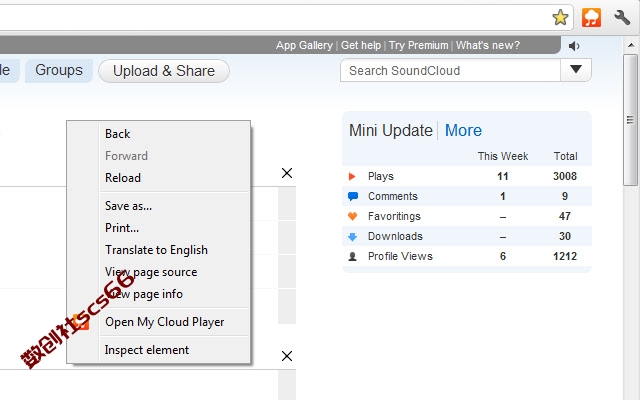Open the Groups tab
The image size is (640, 400).
pyautogui.click(x=59, y=70)
